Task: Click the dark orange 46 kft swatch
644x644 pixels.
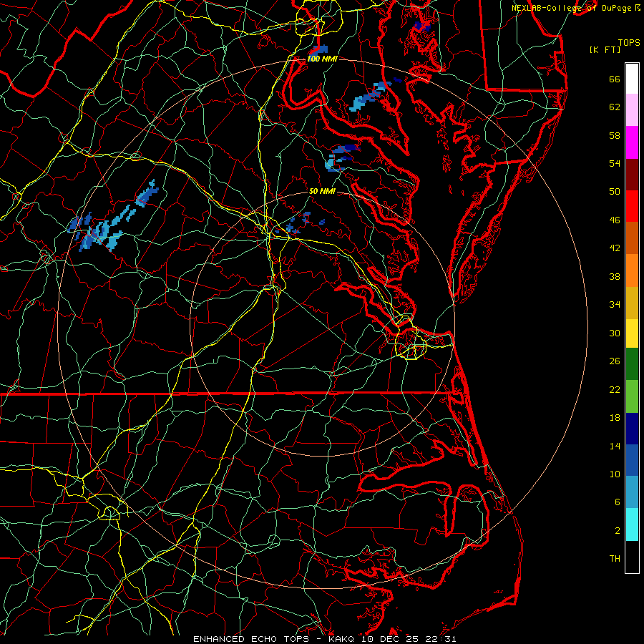Action: 632,238
